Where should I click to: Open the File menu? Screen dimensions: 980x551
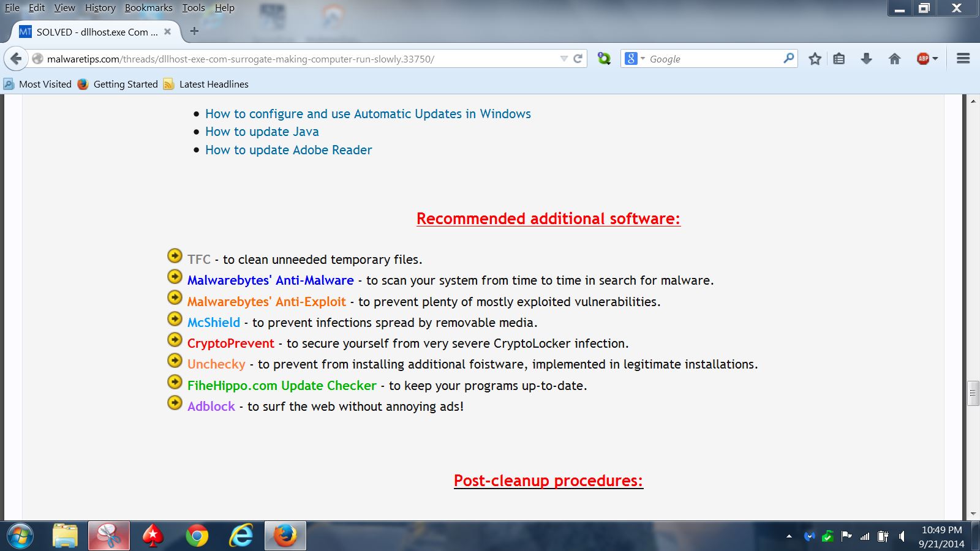pos(12,8)
